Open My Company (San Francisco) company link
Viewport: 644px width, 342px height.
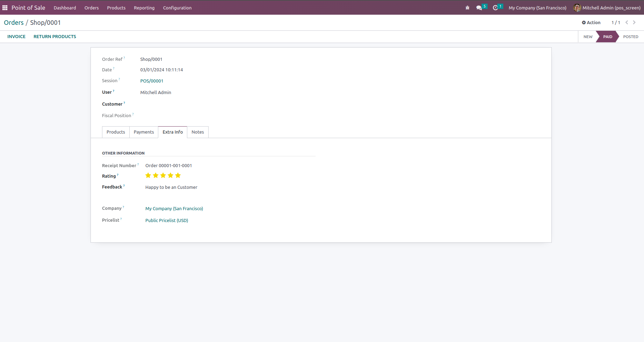174,208
